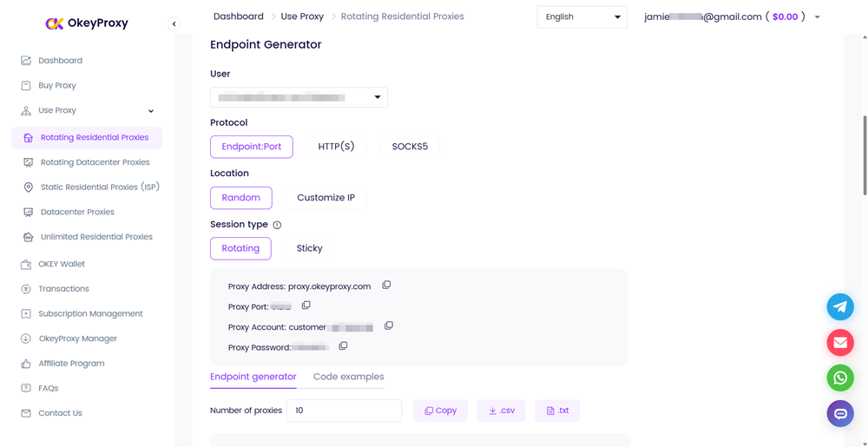Click the Datacenter Proxies monitor icon
This screenshot has width=868, height=447.
pos(29,212)
